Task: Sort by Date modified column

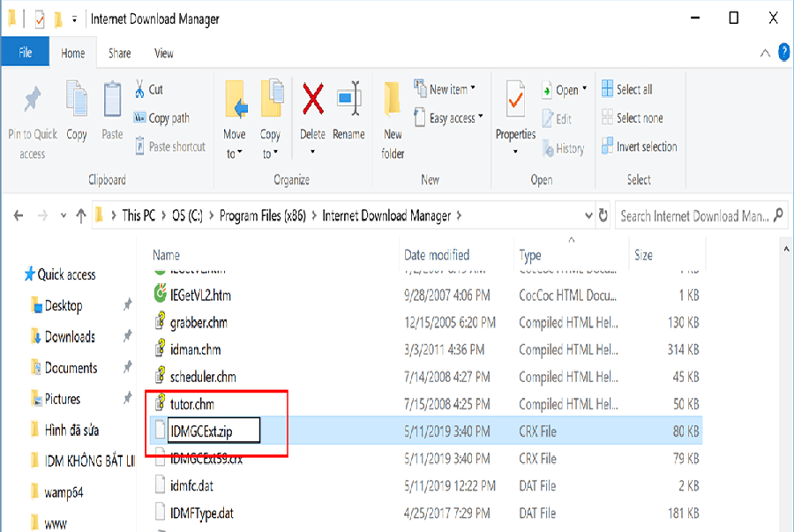Action: click(437, 255)
